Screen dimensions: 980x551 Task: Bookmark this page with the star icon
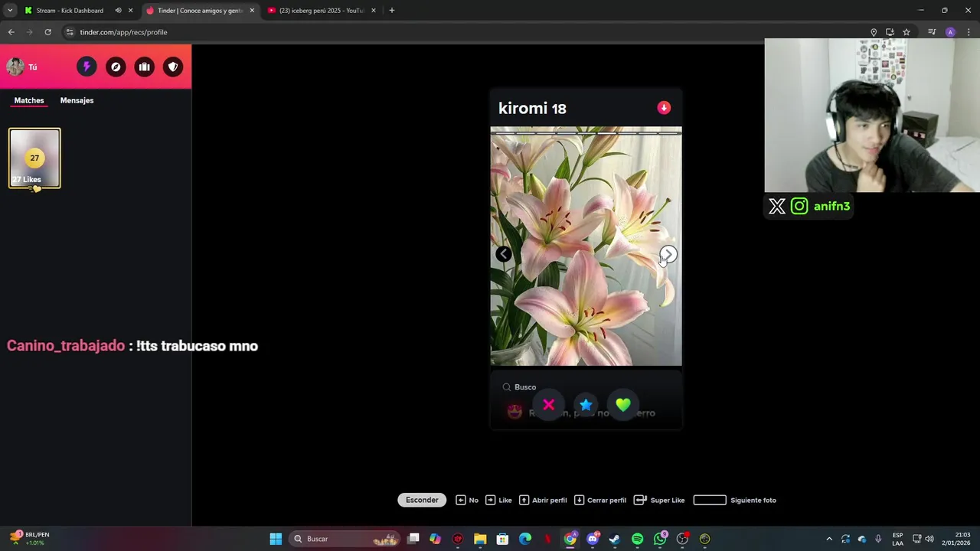pyautogui.click(x=906, y=32)
